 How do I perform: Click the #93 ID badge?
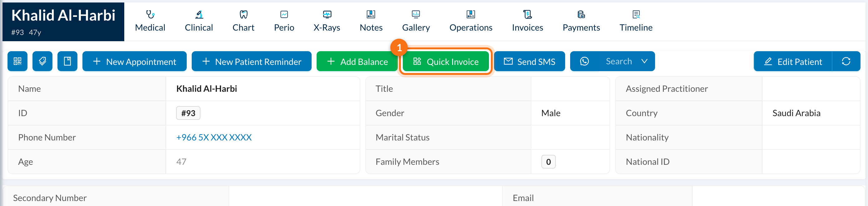[x=188, y=113]
